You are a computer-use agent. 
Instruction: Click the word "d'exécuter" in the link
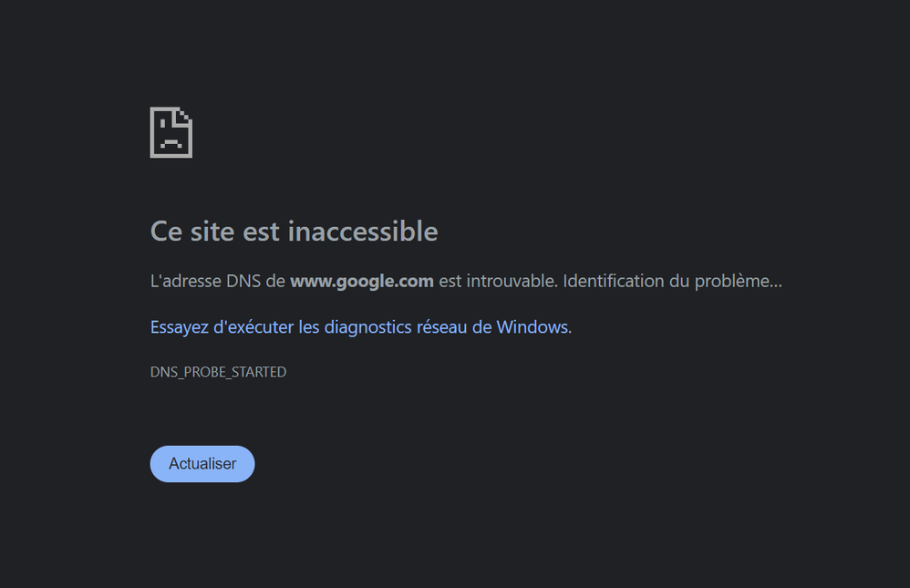(253, 326)
